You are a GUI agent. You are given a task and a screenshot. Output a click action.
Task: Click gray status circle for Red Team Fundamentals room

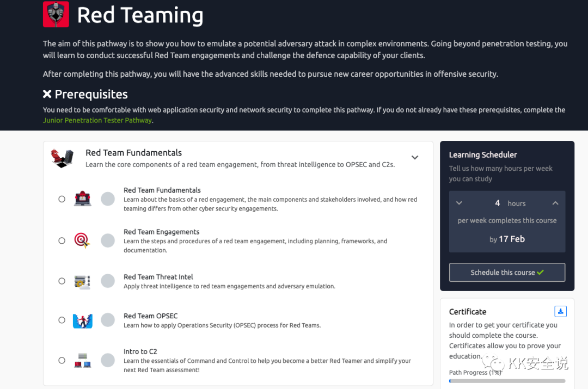pos(108,199)
